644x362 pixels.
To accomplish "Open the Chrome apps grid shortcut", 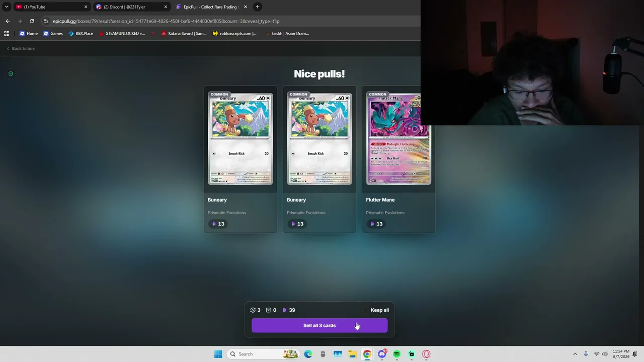I will [x=7, y=34].
